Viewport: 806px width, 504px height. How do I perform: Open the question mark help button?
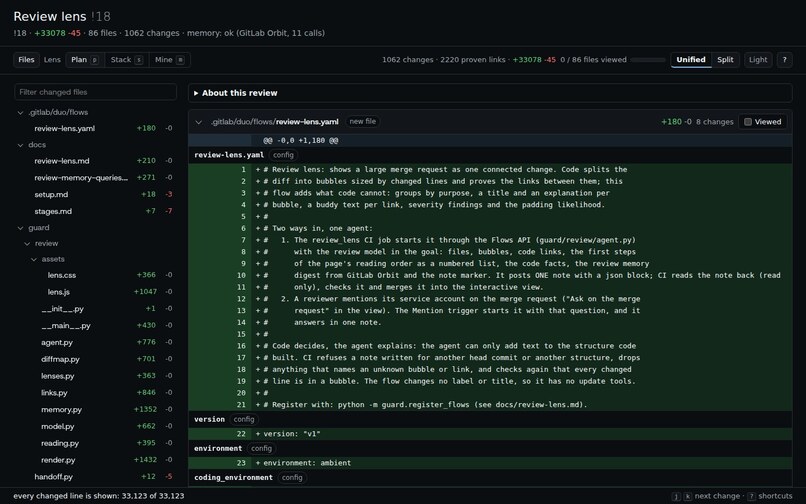click(x=784, y=60)
